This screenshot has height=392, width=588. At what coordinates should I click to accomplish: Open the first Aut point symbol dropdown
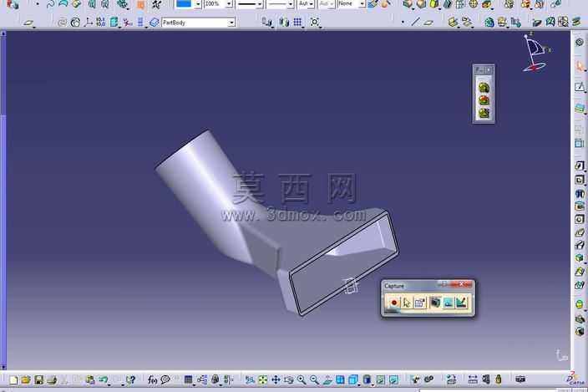tap(311, 4)
